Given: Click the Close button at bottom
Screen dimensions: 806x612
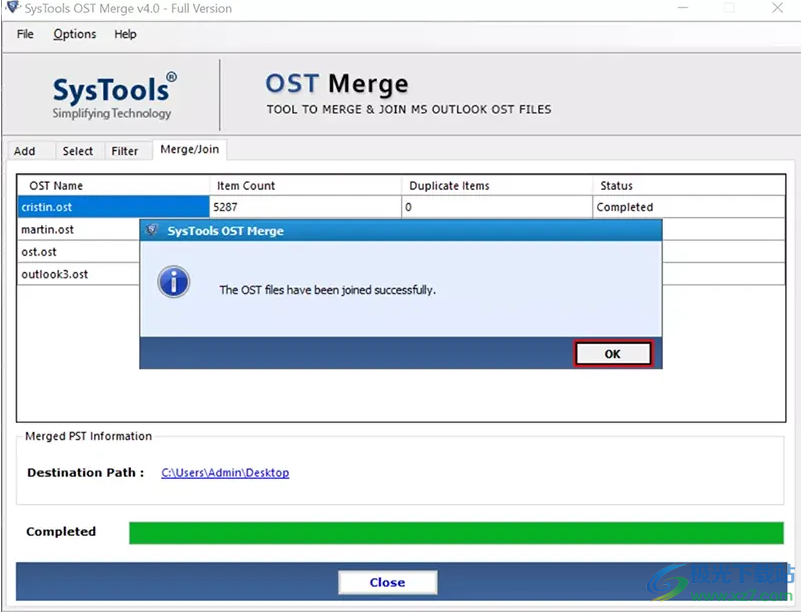Looking at the screenshot, I should coord(387,582).
